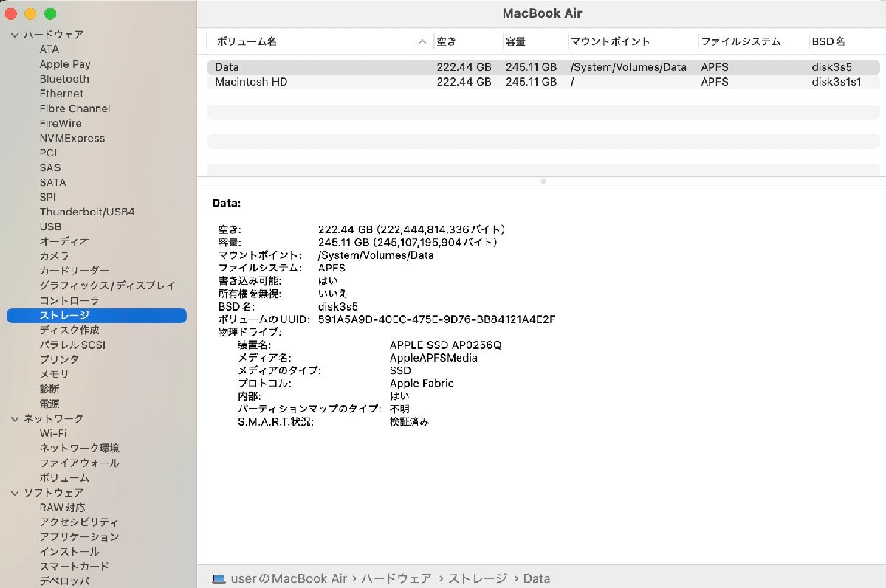Image resolution: width=886 pixels, height=588 pixels.
Task: Select インストール in the sidebar
Action: (69, 551)
